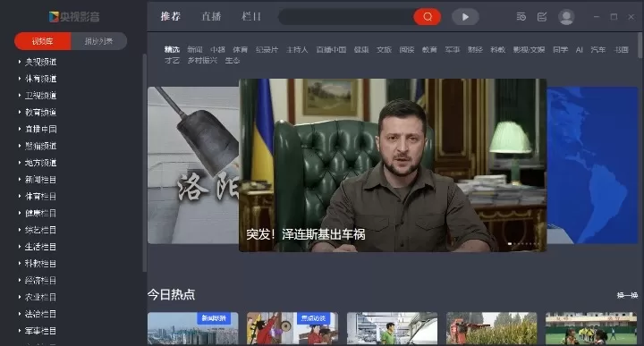The width and height of the screenshot is (644, 346).
Task: Click the red search magnifier button
Action: 428,17
